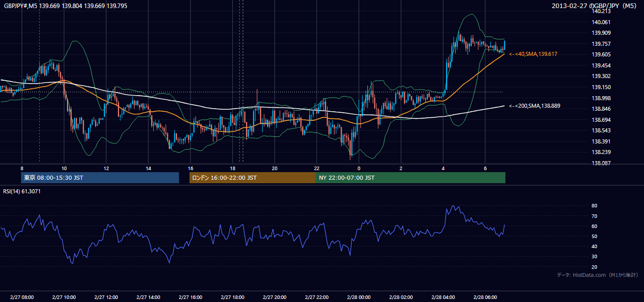This screenshot has width=644, height=302.
Task: Select the 2/27 22:00 time axis label
Action: [x=316, y=297]
